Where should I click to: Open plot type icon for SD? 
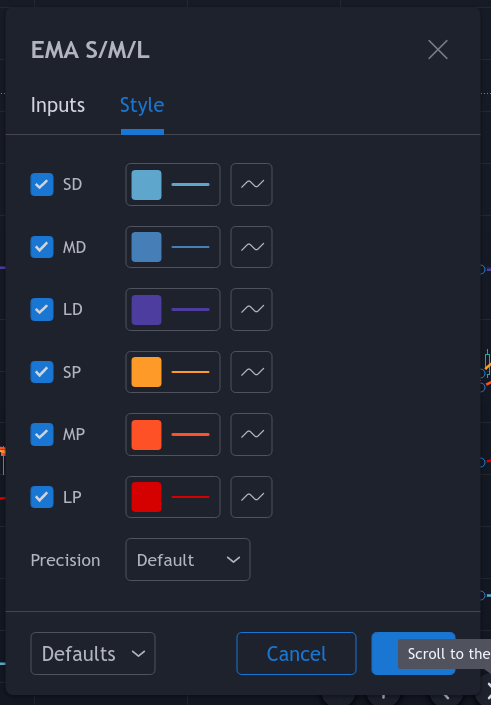[251, 184]
